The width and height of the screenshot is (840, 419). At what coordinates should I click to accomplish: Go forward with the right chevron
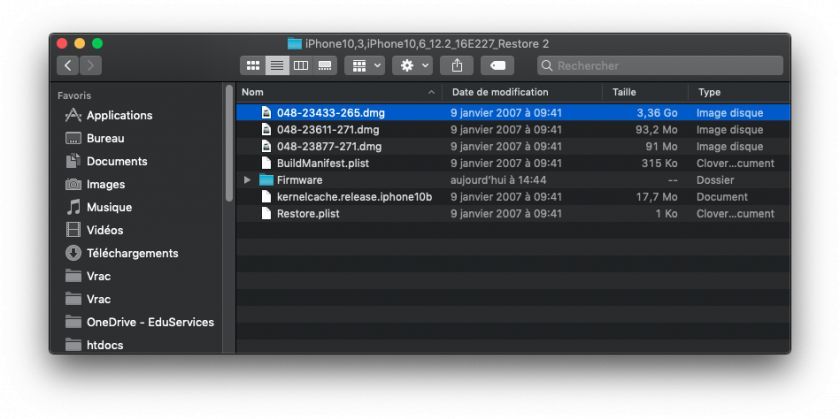point(91,65)
